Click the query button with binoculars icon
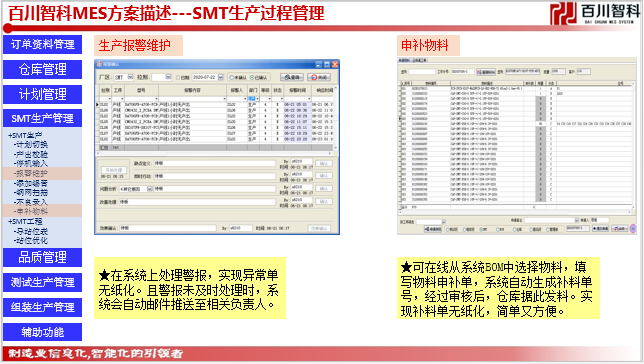 (292, 77)
